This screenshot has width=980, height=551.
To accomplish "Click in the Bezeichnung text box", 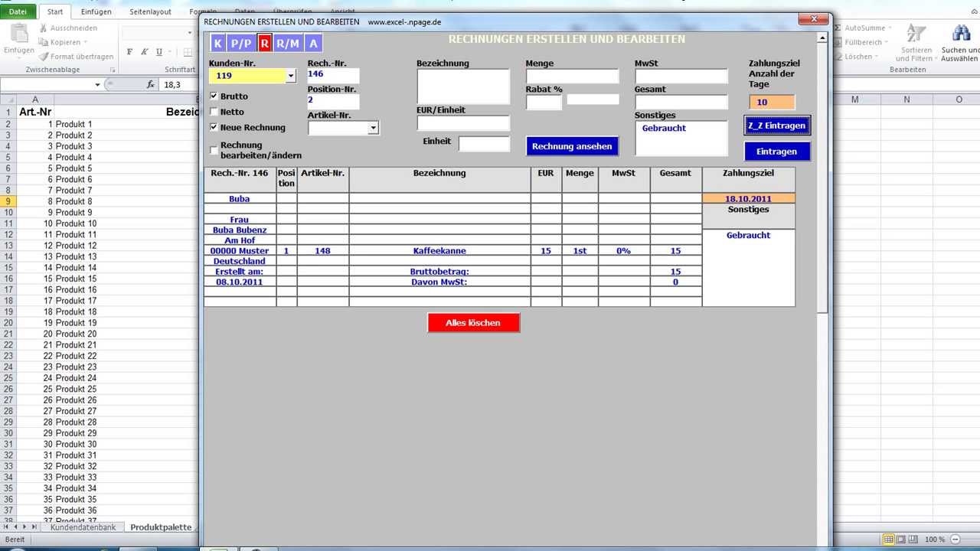I will [x=463, y=86].
